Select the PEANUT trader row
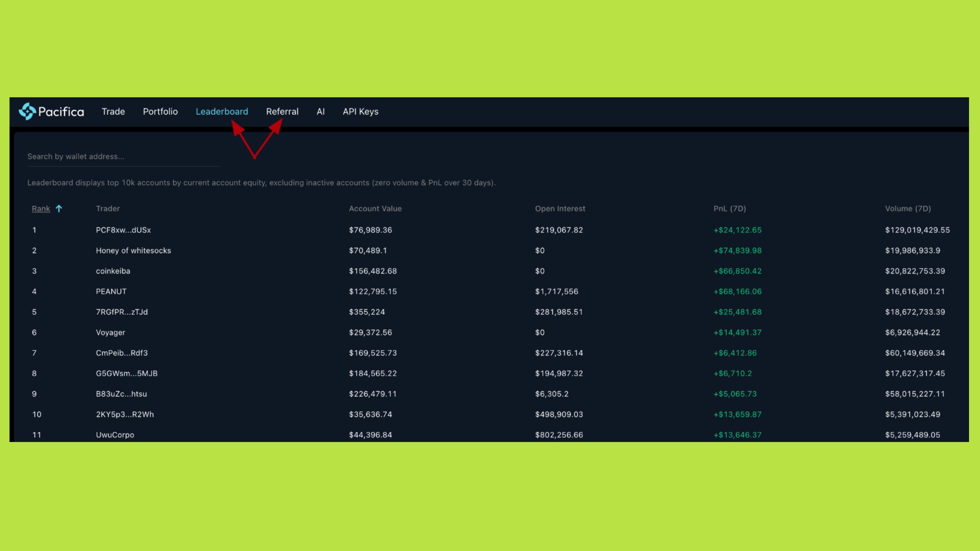The image size is (980, 551). tap(111, 292)
